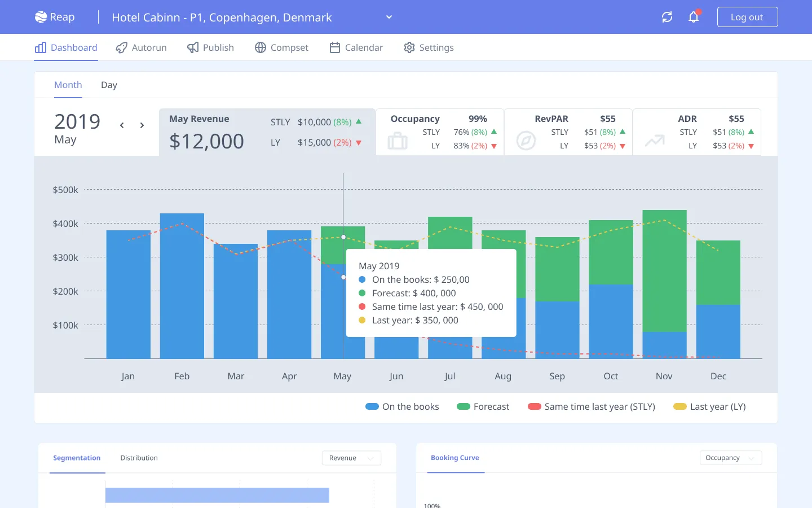The image size is (812, 508).
Task: Open the Occupancy dropdown in Booking Curve
Action: pyautogui.click(x=730, y=458)
